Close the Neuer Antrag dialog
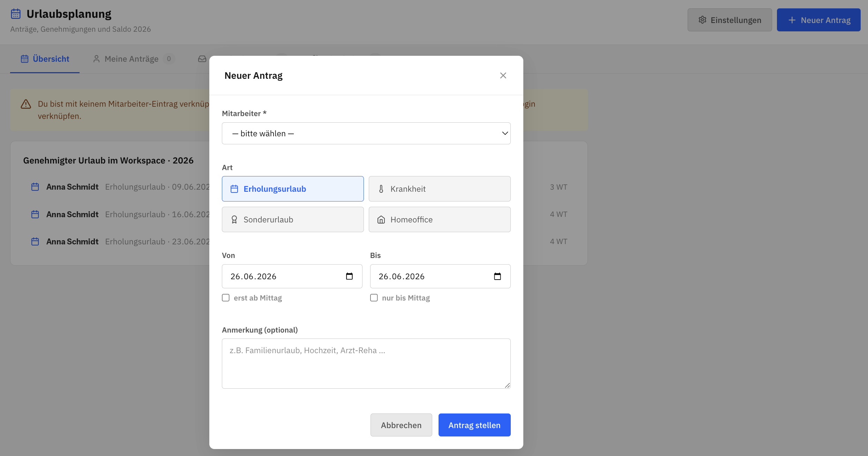Image resolution: width=868 pixels, height=456 pixels. [x=503, y=75]
